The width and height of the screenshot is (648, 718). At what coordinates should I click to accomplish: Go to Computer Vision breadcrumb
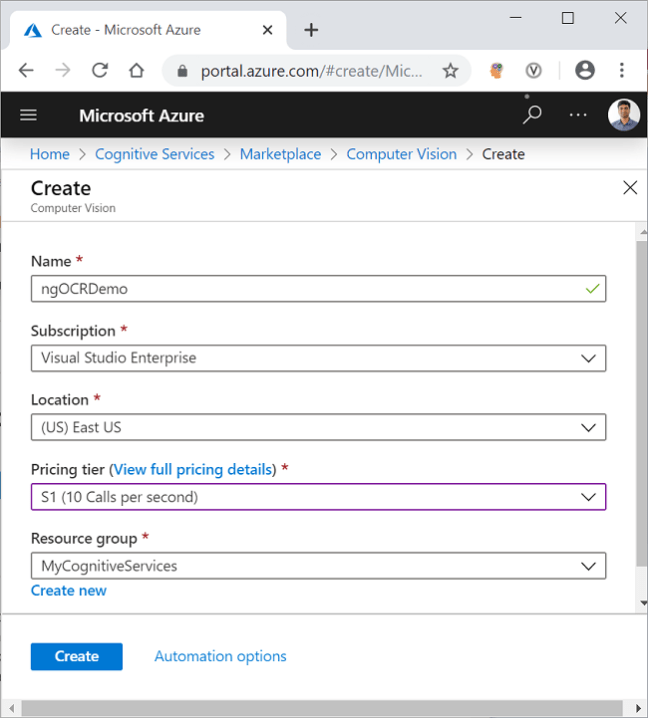click(x=402, y=154)
